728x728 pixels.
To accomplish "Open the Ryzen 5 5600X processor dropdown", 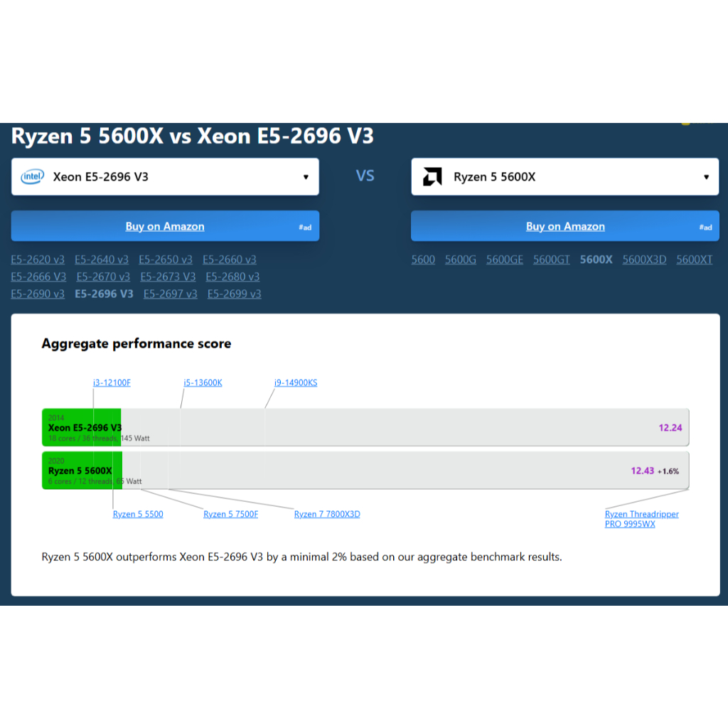I will (x=565, y=176).
